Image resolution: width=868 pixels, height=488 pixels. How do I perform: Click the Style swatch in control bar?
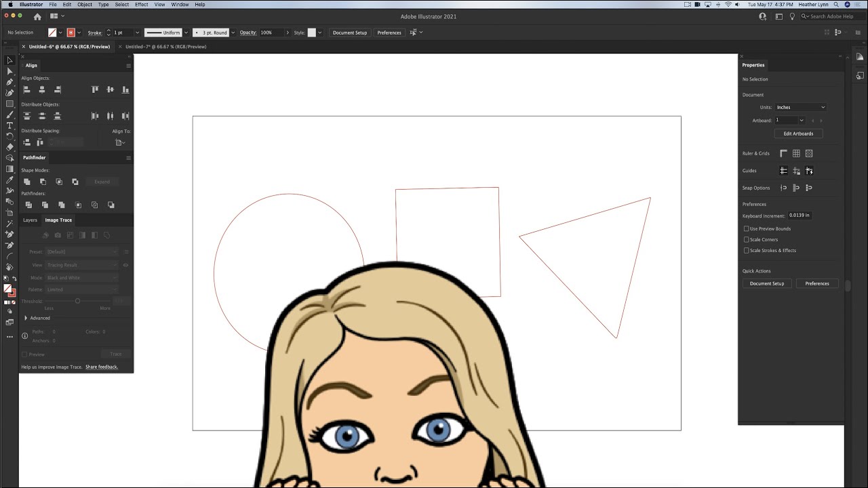click(312, 33)
